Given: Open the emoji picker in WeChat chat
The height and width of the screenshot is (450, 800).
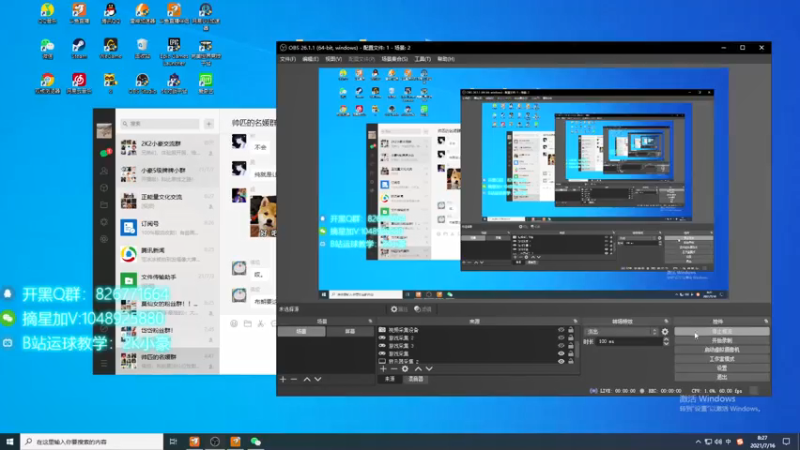Looking at the screenshot, I should point(234,323).
